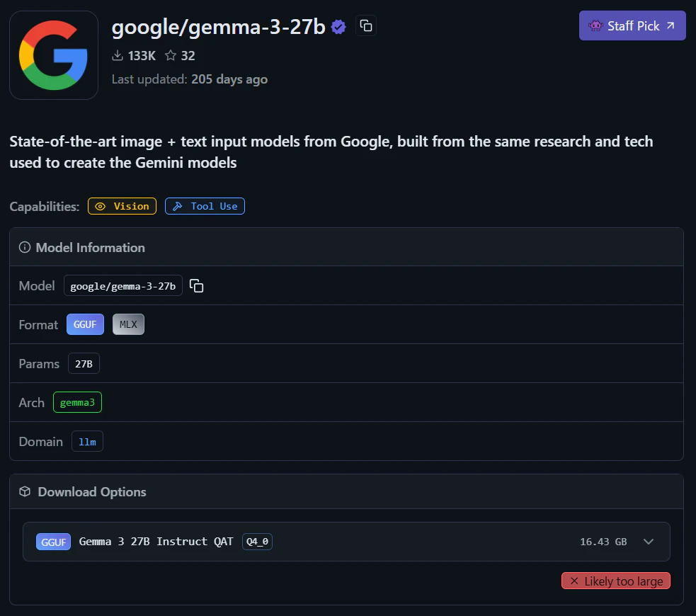Switch format to MLX
The height and width of the screenshot is (616, 696).
(128, 324)
